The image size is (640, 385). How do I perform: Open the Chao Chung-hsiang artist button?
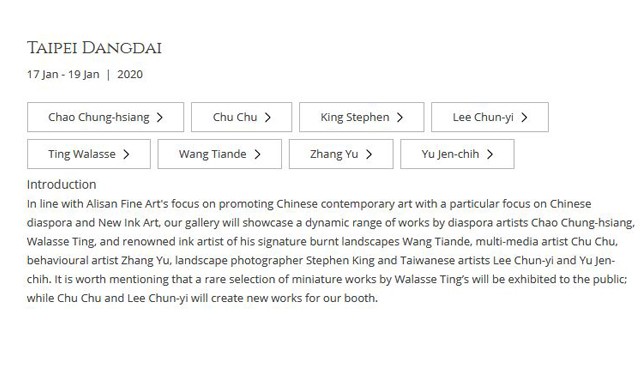pyautogui.click(x=106, y=117)
